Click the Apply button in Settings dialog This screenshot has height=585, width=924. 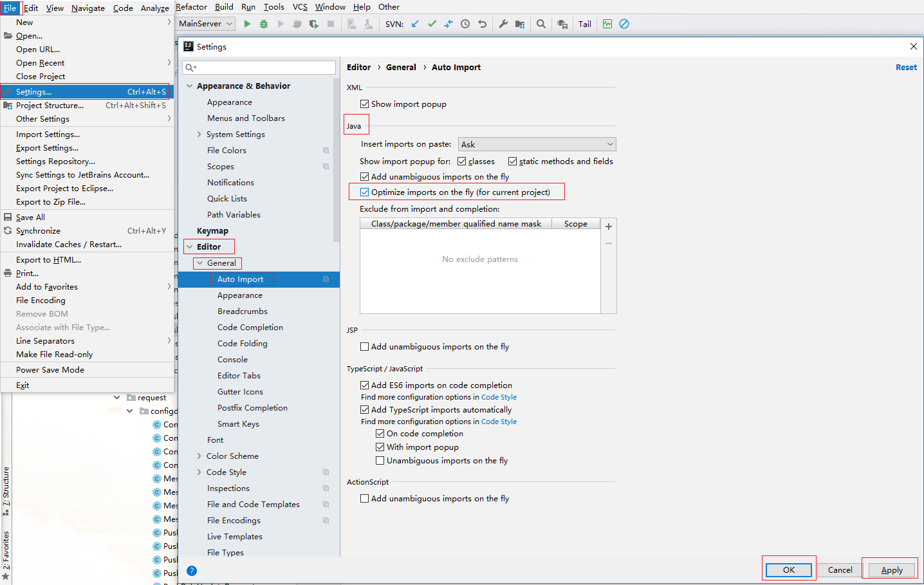892,570
